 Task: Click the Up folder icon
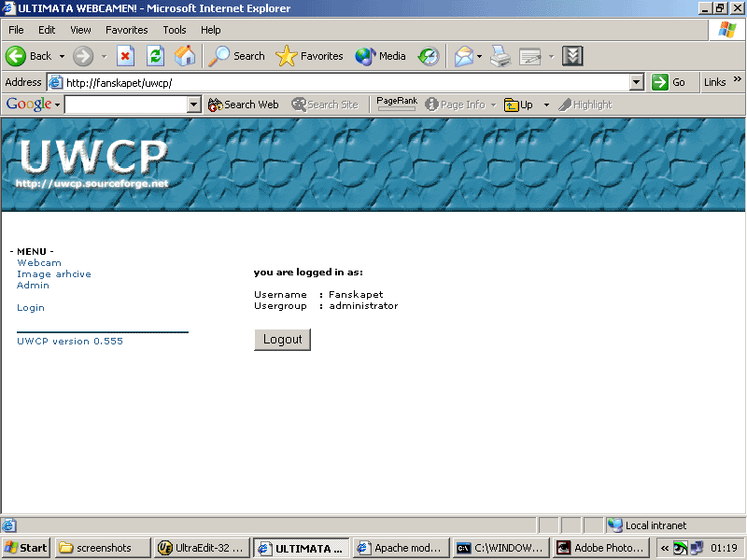[511, 105]
